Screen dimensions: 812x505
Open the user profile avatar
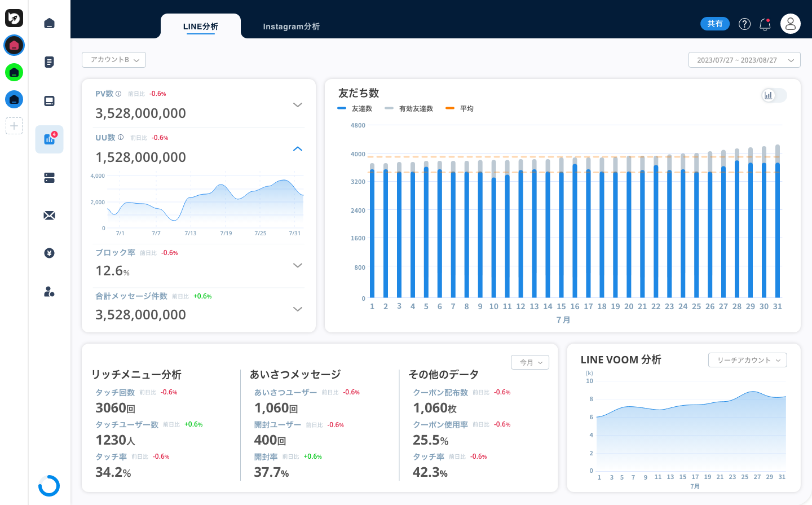tap(790, 24)
